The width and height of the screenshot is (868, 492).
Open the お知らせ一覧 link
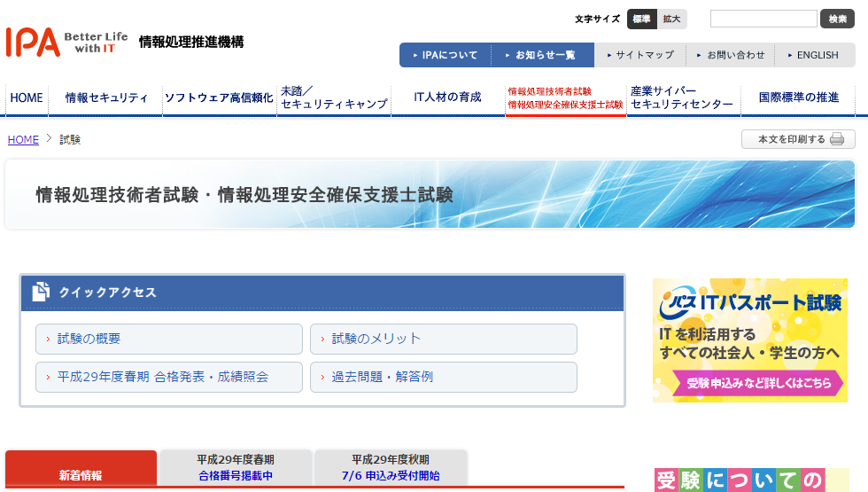(542, 55)
